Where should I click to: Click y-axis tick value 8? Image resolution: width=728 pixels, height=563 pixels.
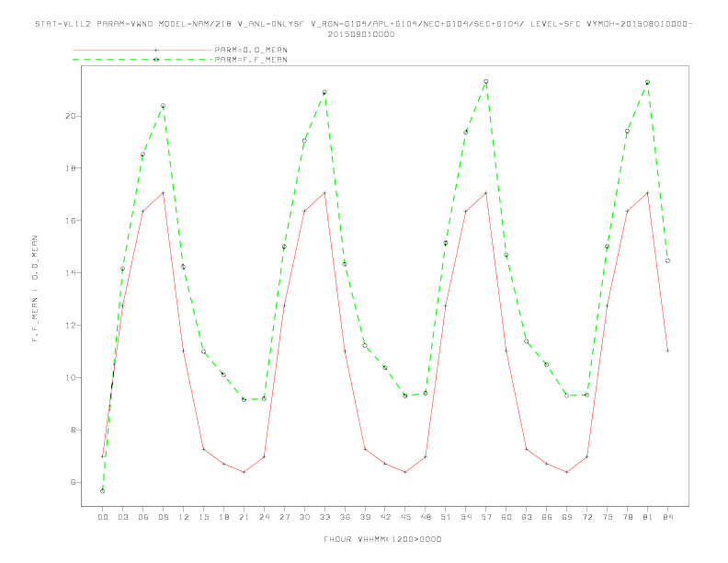(73, 430)
